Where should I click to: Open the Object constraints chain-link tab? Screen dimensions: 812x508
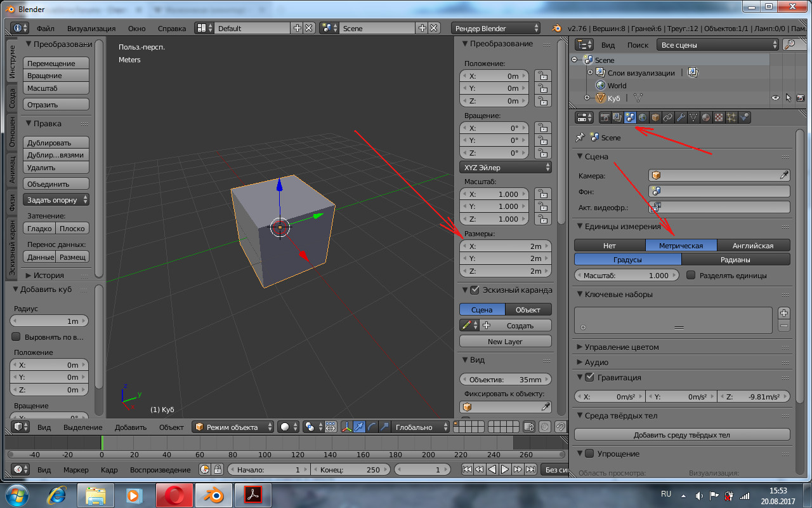pos(668,117)
